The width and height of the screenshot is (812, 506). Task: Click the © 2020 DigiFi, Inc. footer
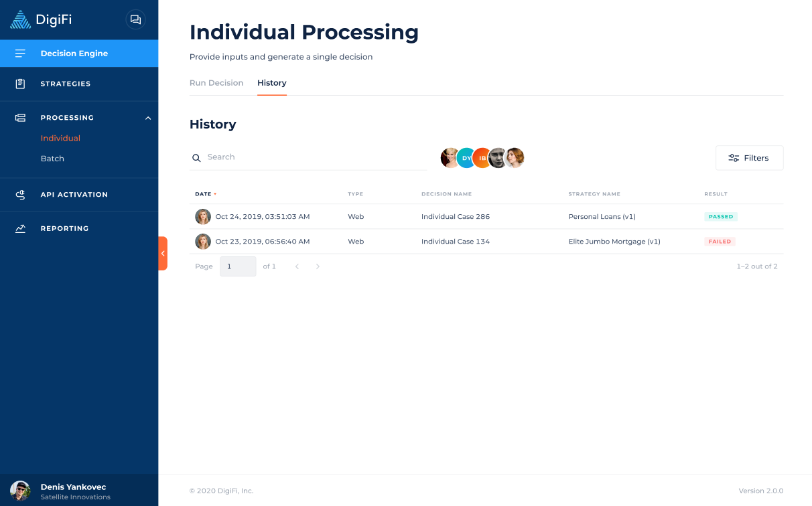pyautogui.click(x=221, y=491)
